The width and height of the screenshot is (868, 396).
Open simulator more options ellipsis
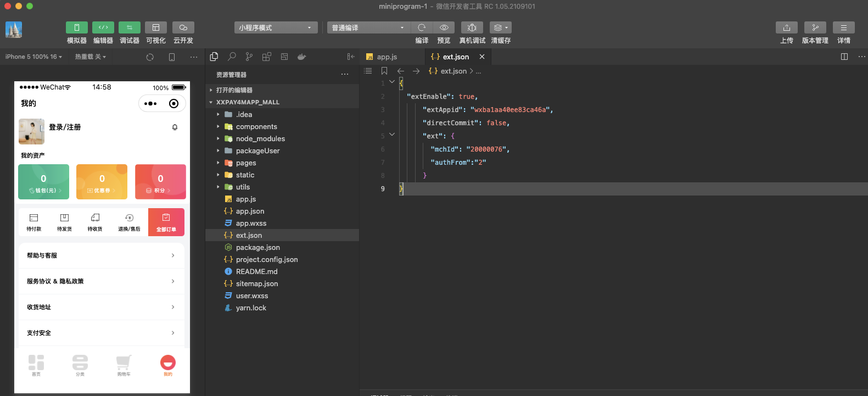point(194,57)
